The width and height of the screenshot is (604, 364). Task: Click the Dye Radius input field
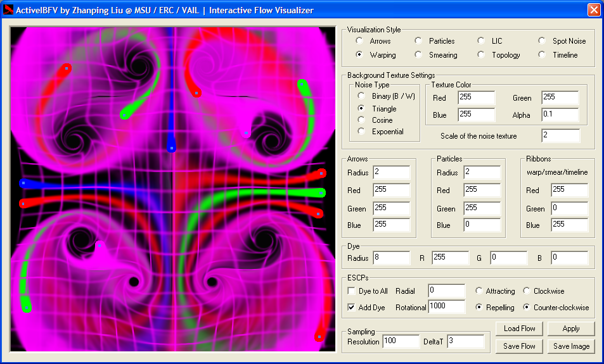(391, 258)
